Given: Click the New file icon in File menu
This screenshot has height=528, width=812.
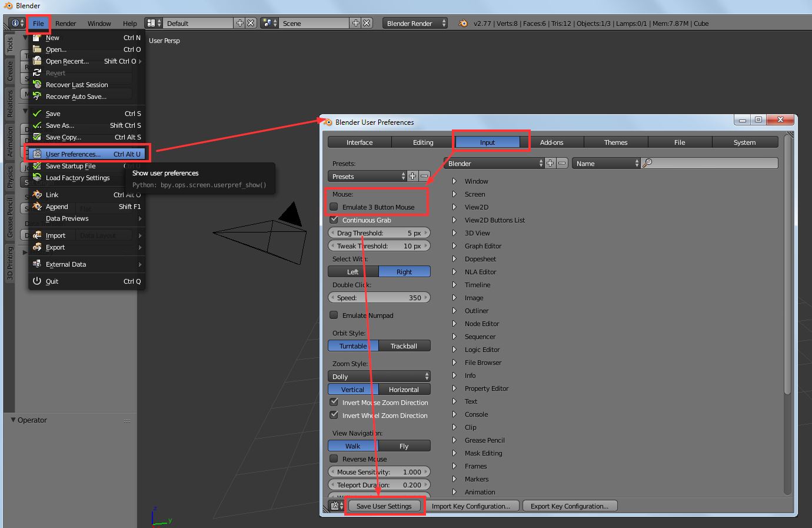Looking at the screenshot, I should [36, 37].
